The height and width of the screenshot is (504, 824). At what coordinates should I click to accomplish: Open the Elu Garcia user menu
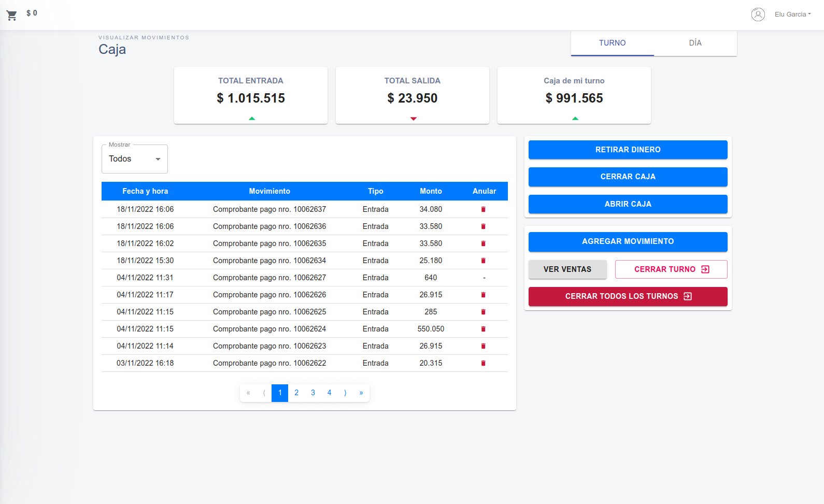[792, 15]
